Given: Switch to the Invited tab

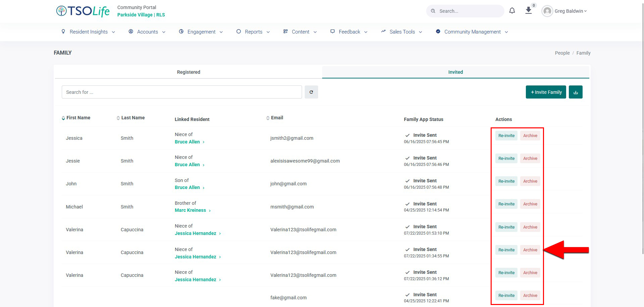Looking at the screenshot, I should [x=455, y=72].
